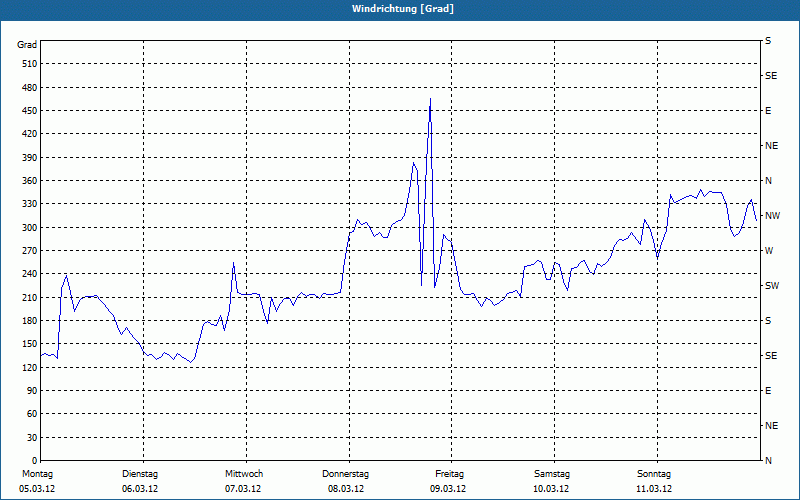Select the 180 y-axis value
This screenshot has width=800, height=500.
point(30,321)
